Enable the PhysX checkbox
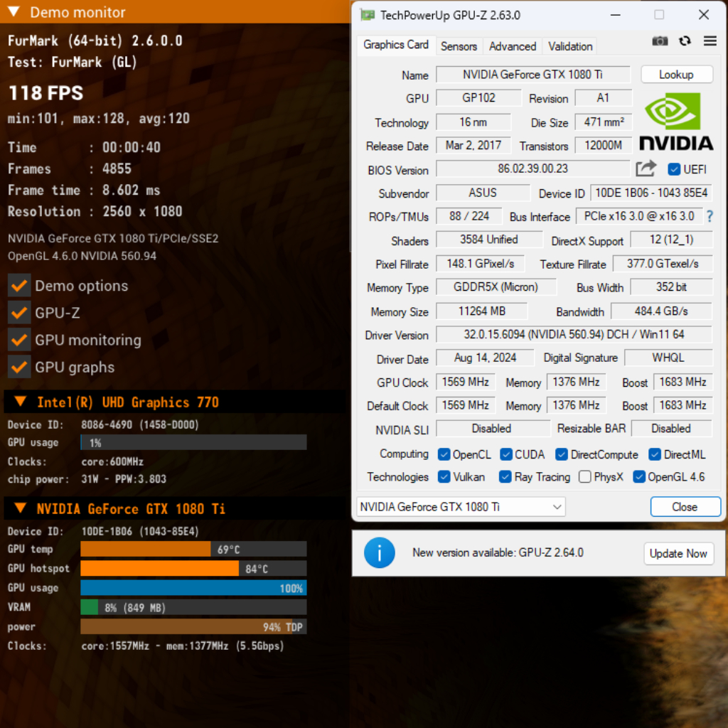Image resolution: width=728 pixels, height=728 pixels. tap(585, 477)
